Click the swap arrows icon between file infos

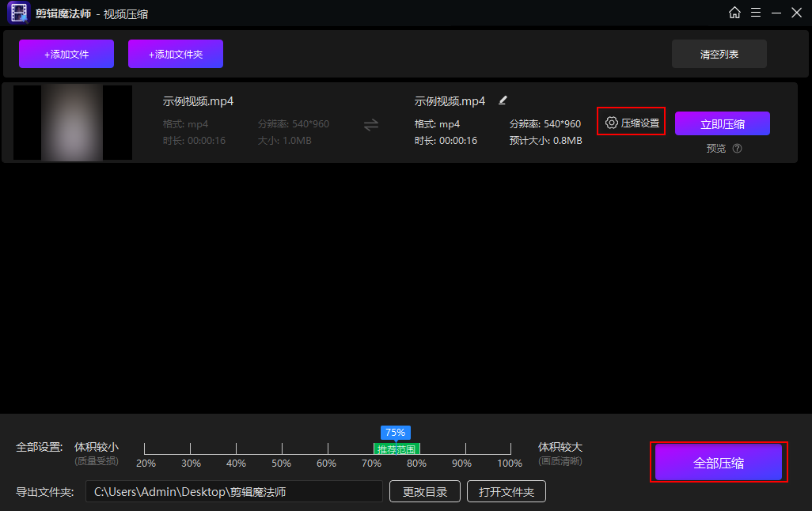pyautogui.click(x=371, y=125)
